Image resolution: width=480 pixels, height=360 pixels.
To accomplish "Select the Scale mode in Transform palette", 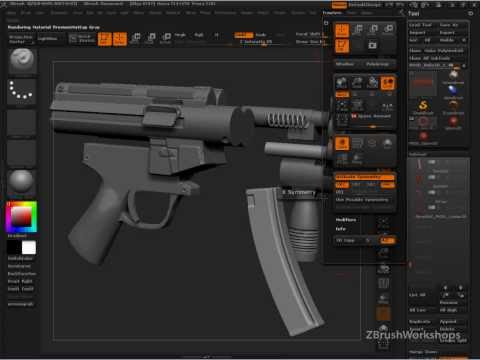I will 374,30.
